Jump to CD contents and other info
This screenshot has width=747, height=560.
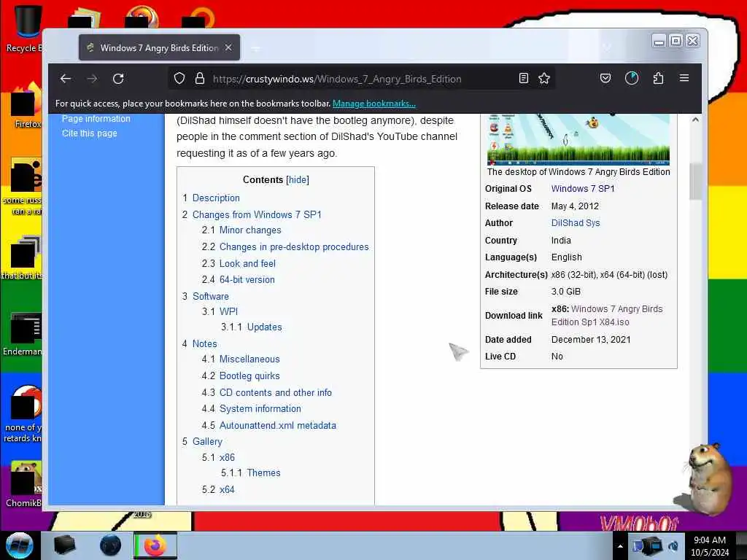pyautogui.click(x=275, y=392)
